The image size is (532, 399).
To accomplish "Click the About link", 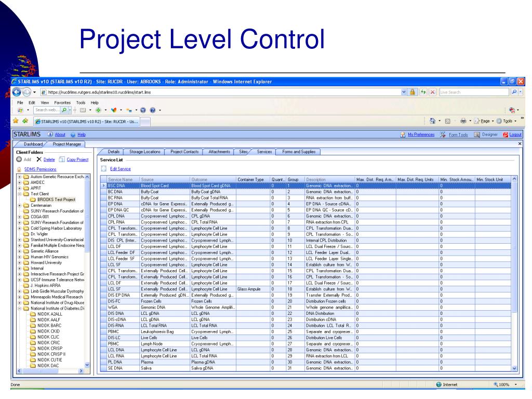I will click(60, 135).
